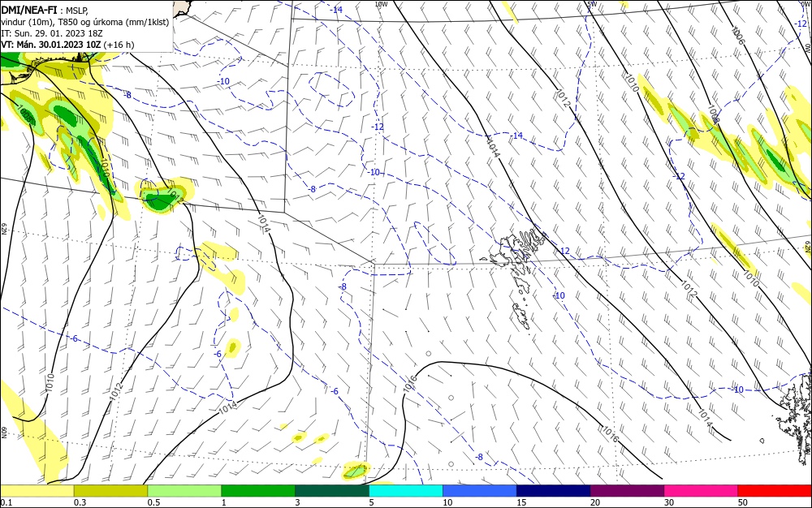Pick the pale yellow 0.1 legend swatch
Viewport: 812px width, 508px height.
[37, 491]
